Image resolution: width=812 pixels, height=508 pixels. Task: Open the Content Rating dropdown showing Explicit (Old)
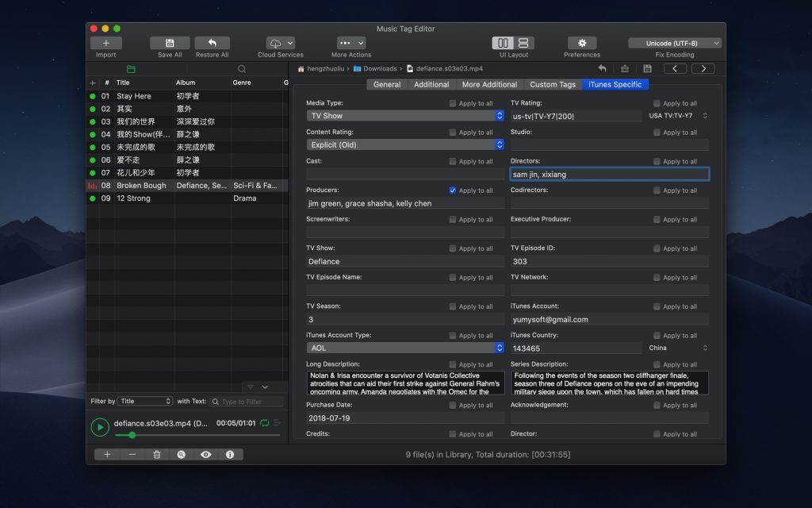405,144
